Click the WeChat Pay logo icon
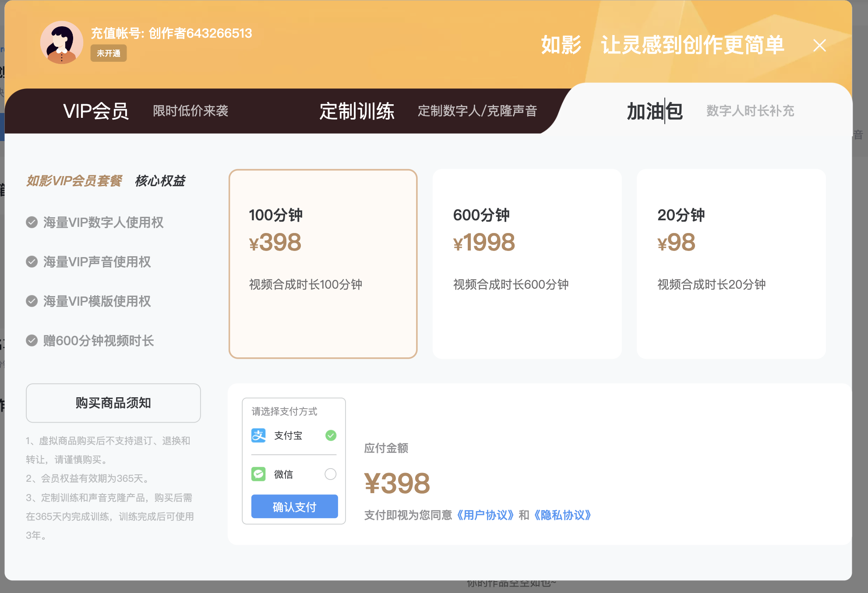This screenshot has width=868, height=593. pos(258,474)
